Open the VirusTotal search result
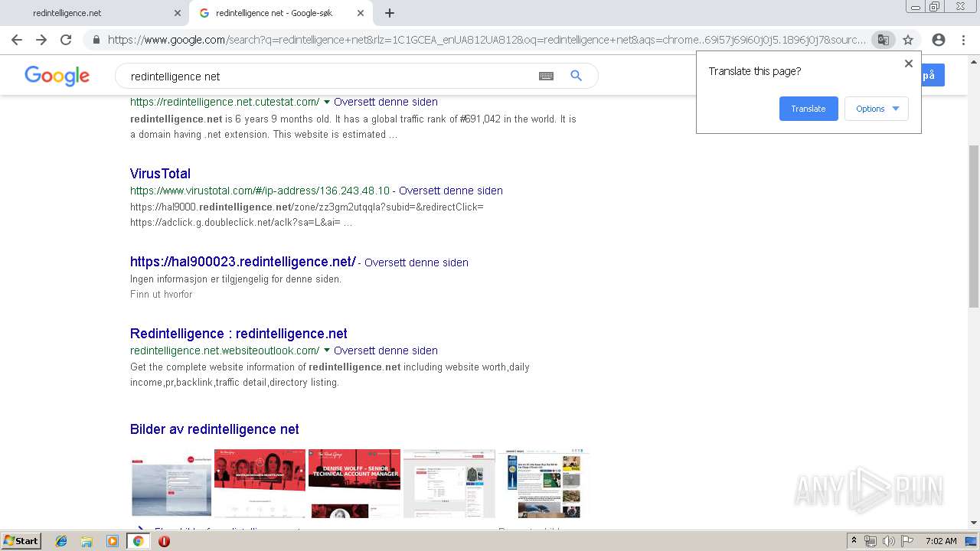The width and height of the screenshot is (980, 551). click(160, 174)
